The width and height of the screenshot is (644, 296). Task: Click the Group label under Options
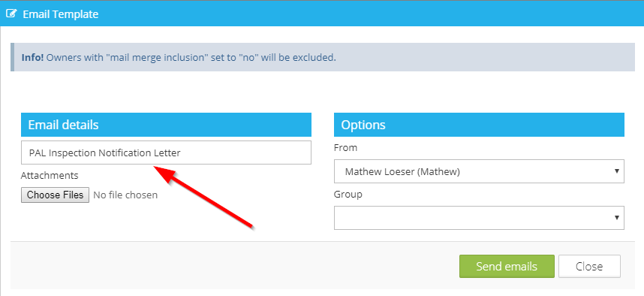coord(348,194)
